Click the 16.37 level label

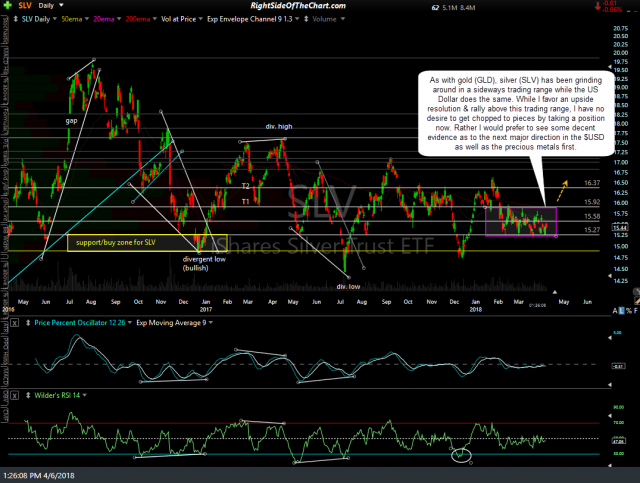pyautogui.click(x=592, y=183)
